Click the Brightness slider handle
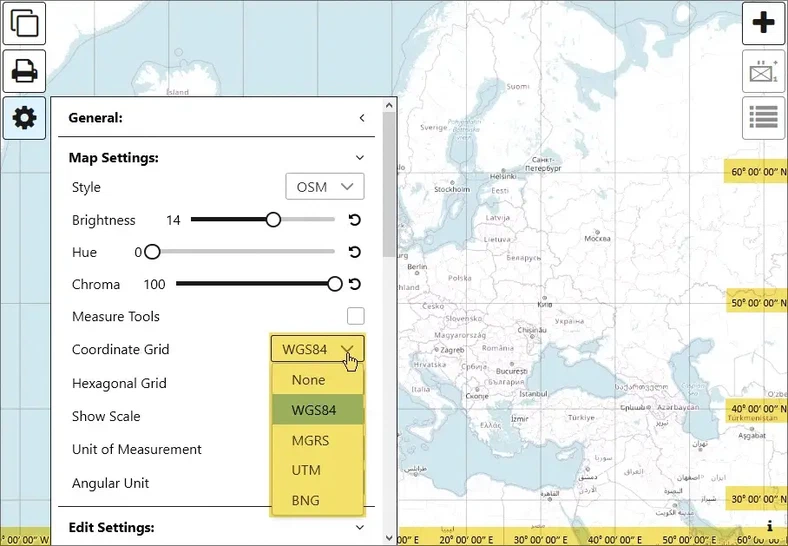788x546 pixels. [273, 219]
